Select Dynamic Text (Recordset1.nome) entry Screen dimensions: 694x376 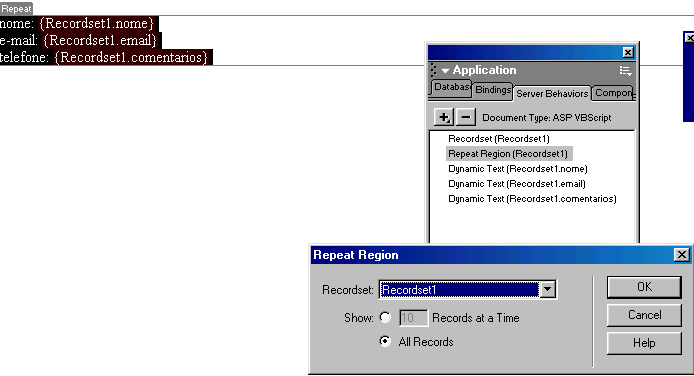(518, 169)
